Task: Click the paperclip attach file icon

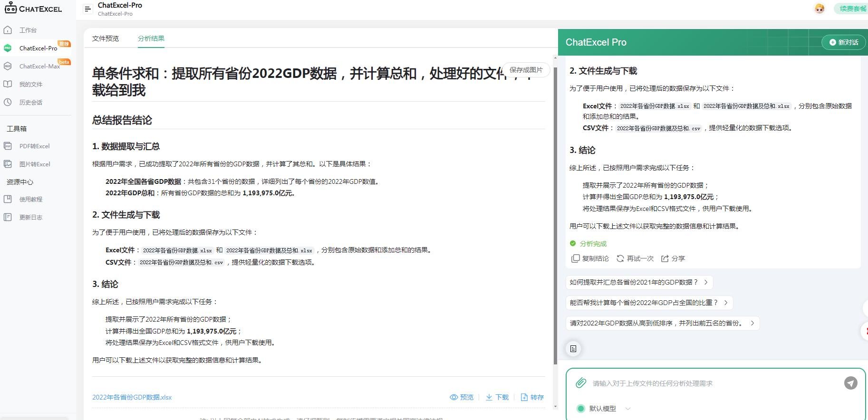Action: point(581,383)
